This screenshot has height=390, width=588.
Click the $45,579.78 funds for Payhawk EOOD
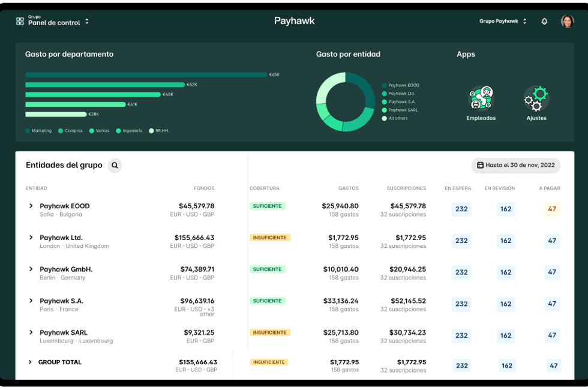(197, 206)
